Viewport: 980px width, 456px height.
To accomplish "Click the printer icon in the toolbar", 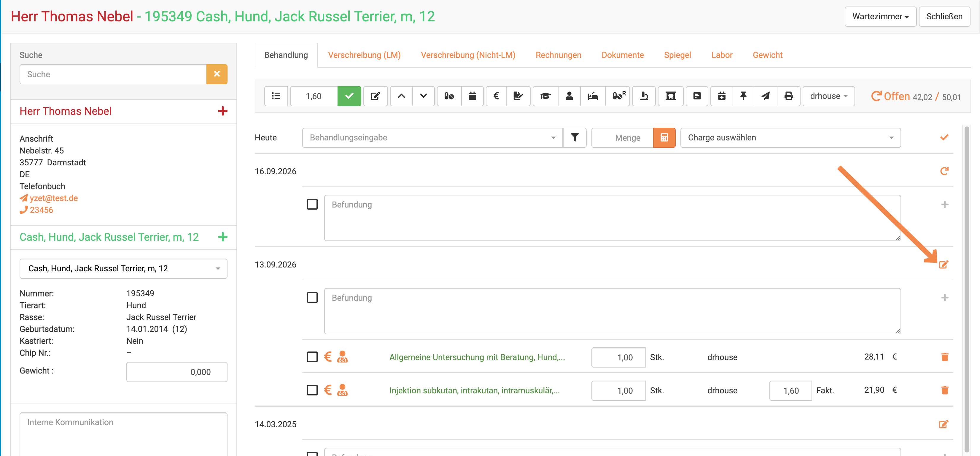I will (x=789, y=96).
